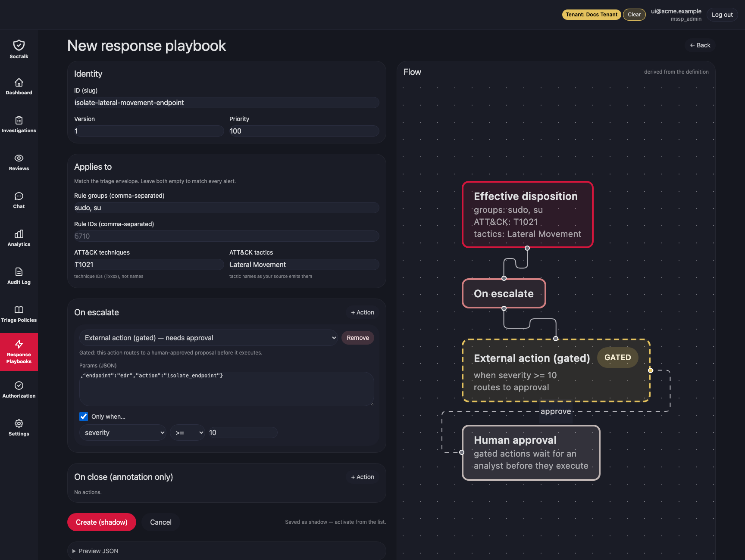The height and width of the screenshot is (560, 745).
Task: Go to Dashboard home icon
Action: pyautogui.click(x=19, y=82)
